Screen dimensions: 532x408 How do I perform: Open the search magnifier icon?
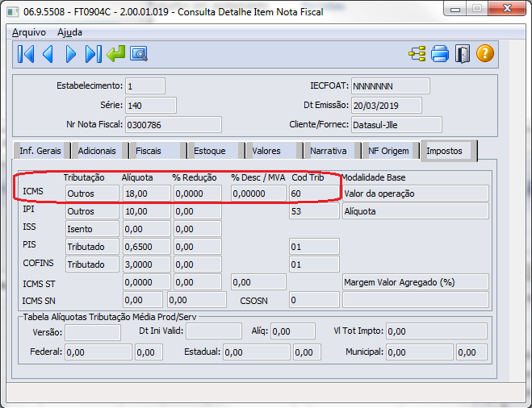(139, 53)
